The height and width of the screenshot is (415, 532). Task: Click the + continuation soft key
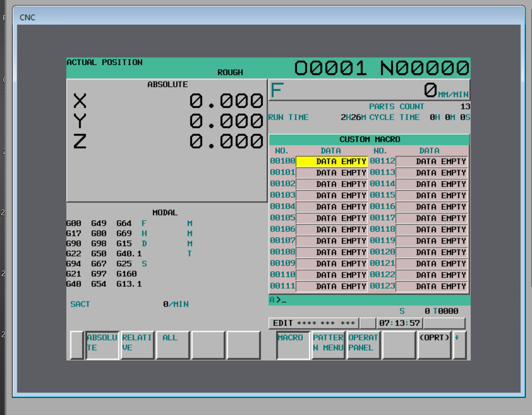pyautogui.click(x=460, y=345)
